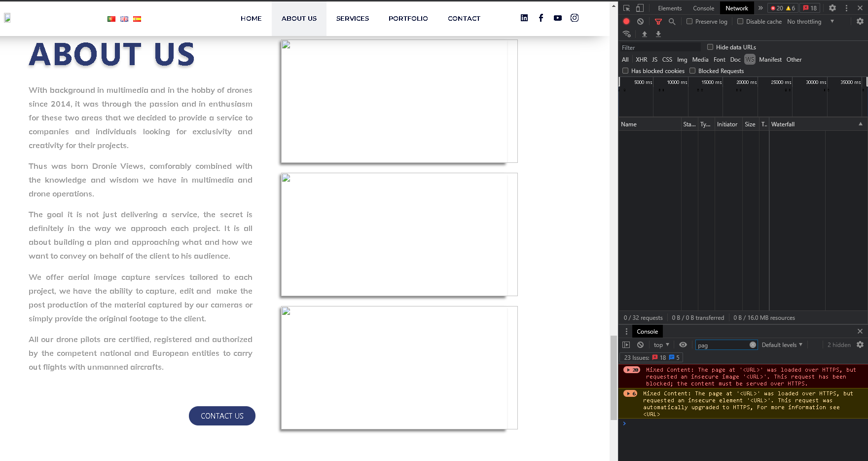The image size is (868, 461).
Task: Open the SERVICES menu item
Action: [x=352, y=18]
